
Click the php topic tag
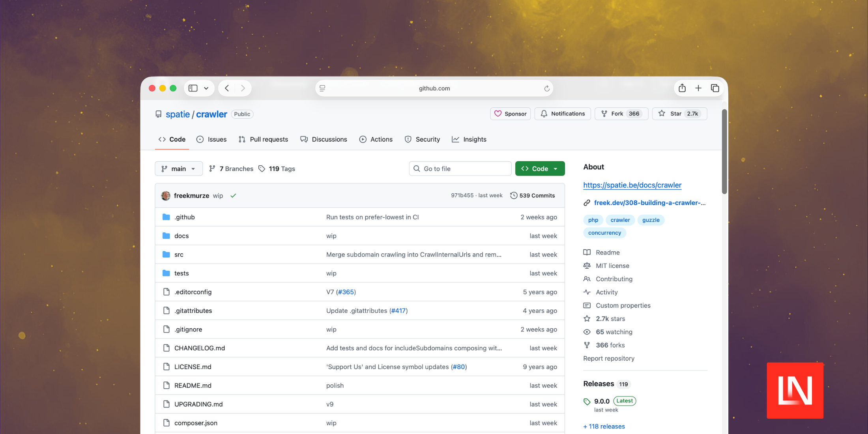tap(593, 220)
